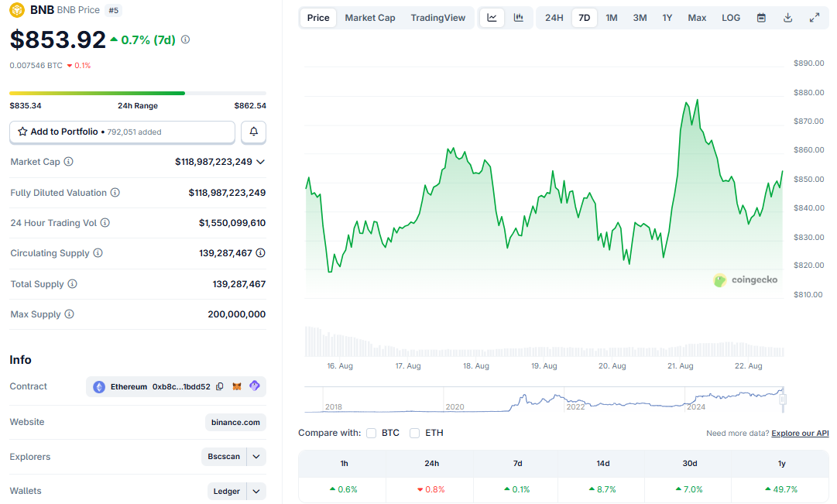837x504 pixels.
Task: Click info icon beside 139,287,467 circulating value
Action: (260, 252)
